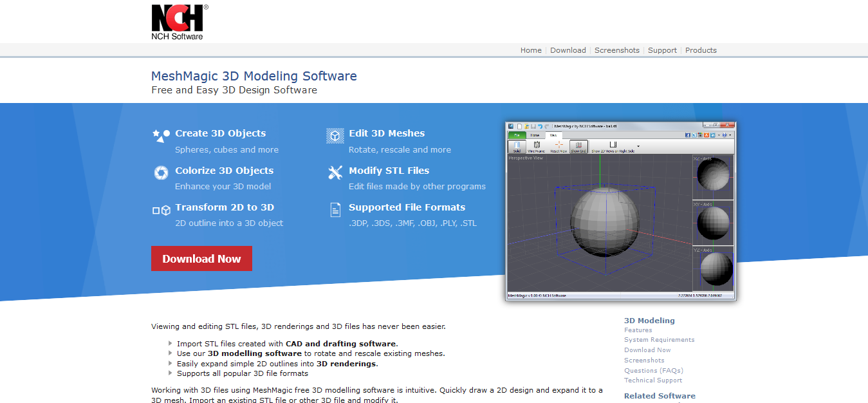Open the Questions (FAQs) sidebar link
Image resolution: width=868 pixels, height=403 pixels.
click(654, 371)
